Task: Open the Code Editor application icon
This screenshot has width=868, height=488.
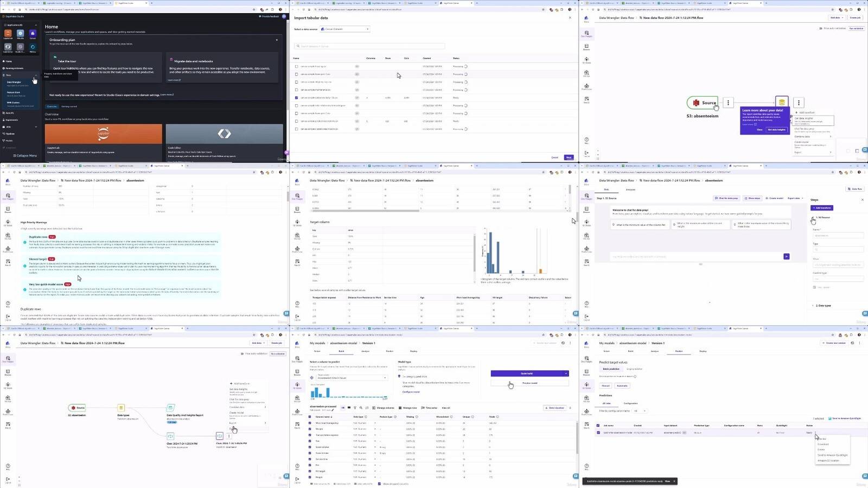Action: click(8, 47)
